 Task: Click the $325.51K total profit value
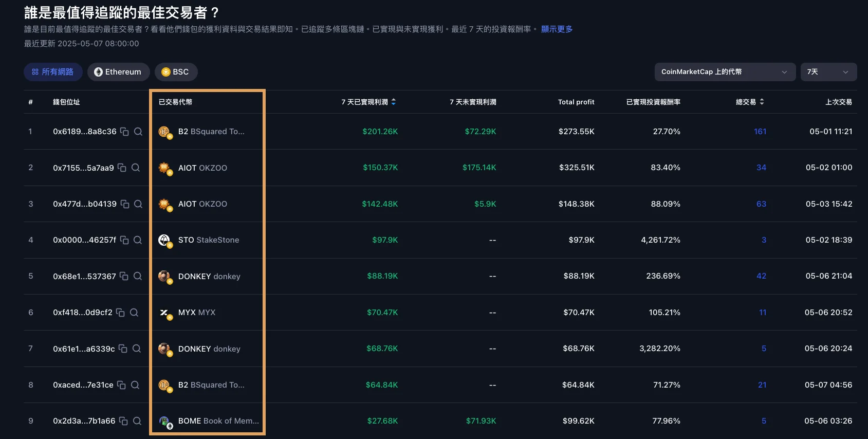[577, 168]
